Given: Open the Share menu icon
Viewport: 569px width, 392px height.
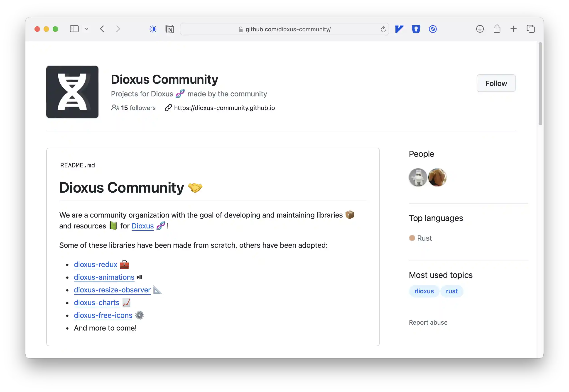Looking at the screenshot, I should click(497, 29).
